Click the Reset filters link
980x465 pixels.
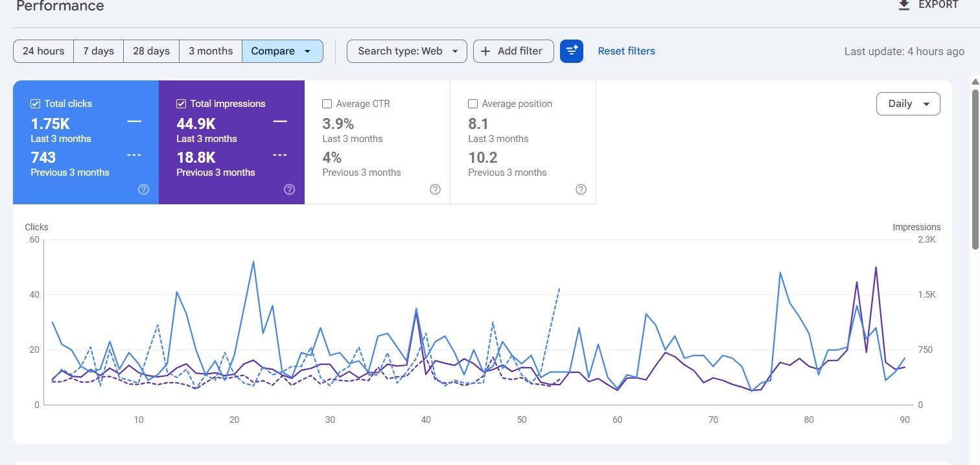pyautogui.click(x=626, y=51)
